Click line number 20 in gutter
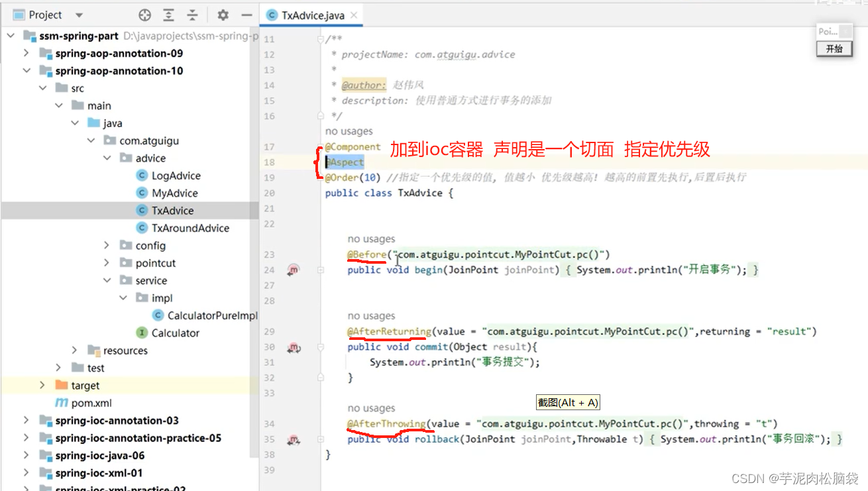 268,193
